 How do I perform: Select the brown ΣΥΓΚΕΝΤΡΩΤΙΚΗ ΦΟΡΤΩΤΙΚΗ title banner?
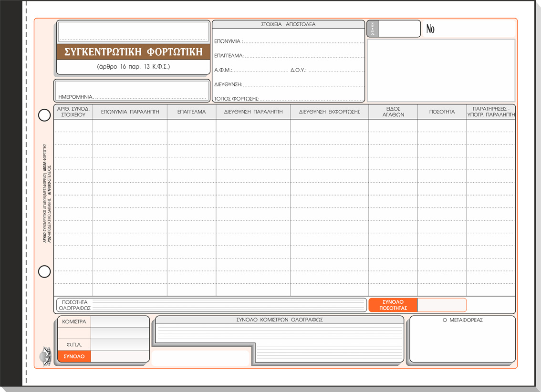tap(133, 52)
